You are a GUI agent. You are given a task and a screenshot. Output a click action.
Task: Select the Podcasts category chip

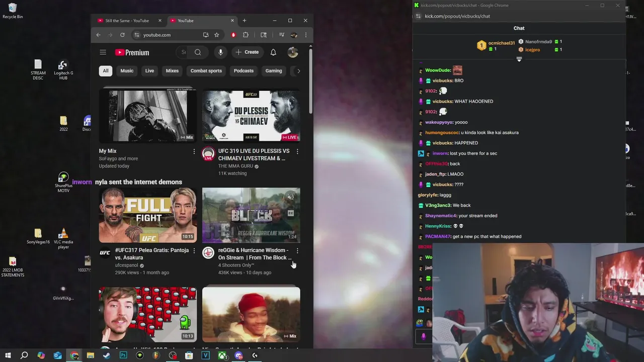244,71
